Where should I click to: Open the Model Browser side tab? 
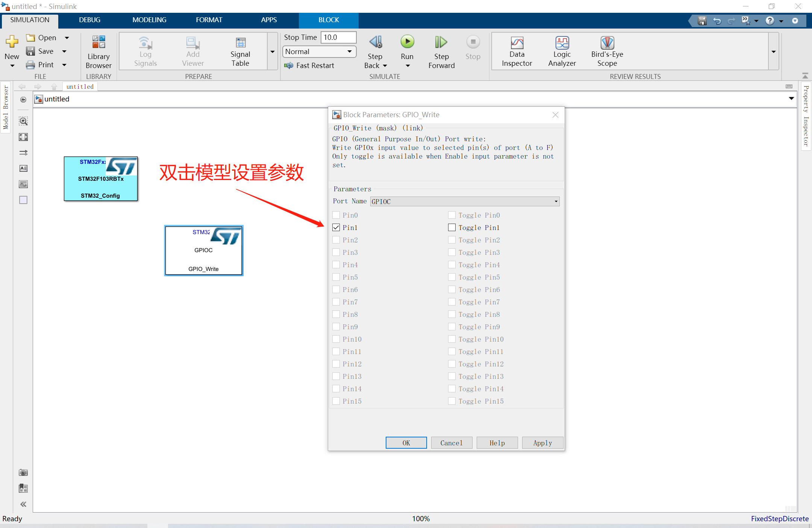coord(6,107)
